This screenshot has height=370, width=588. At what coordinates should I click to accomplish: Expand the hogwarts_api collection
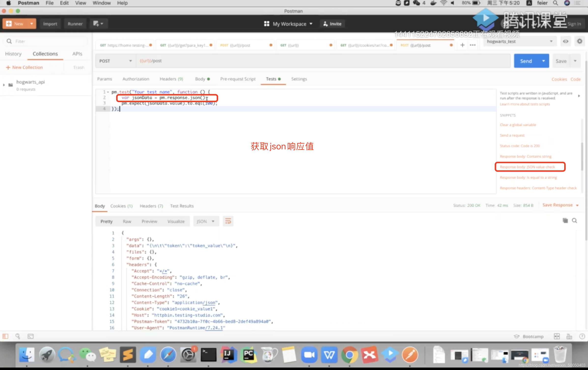point(4,85)
